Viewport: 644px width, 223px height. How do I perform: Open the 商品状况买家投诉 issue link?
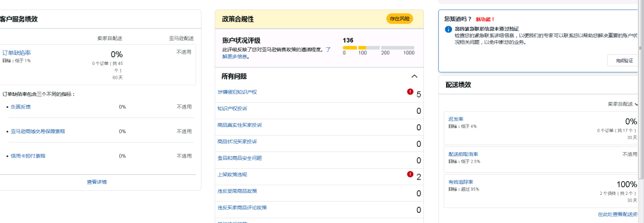click(x=237, y=141)
